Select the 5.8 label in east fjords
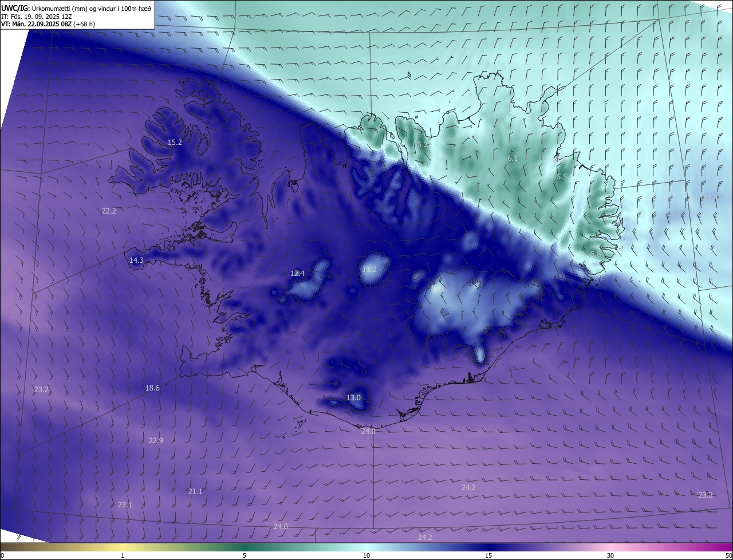 pos(596,254)
